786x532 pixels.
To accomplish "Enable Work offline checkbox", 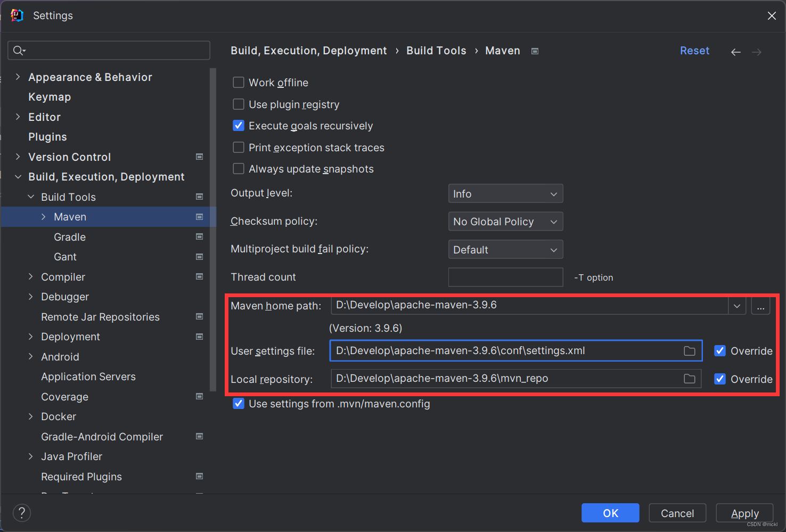I will pos(239,83).
